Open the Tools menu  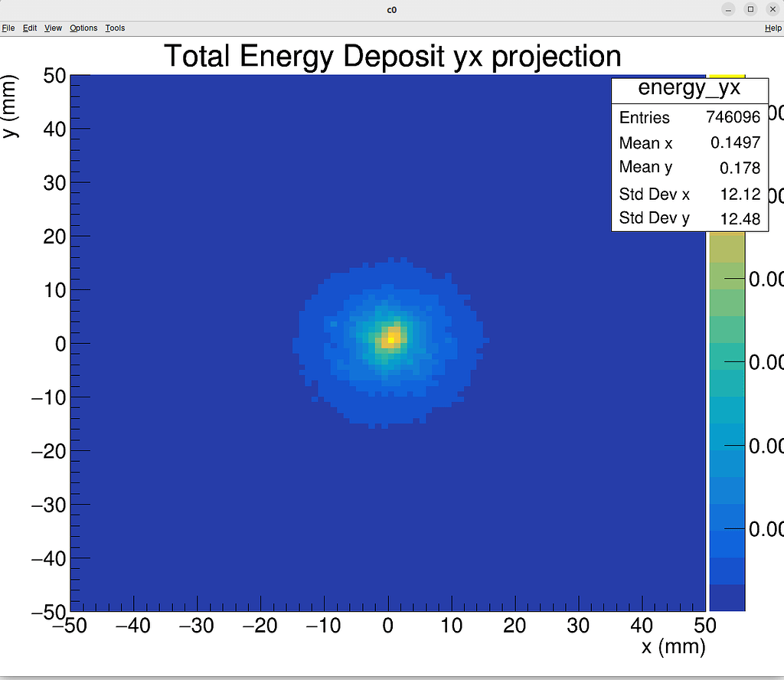point(115,28)
